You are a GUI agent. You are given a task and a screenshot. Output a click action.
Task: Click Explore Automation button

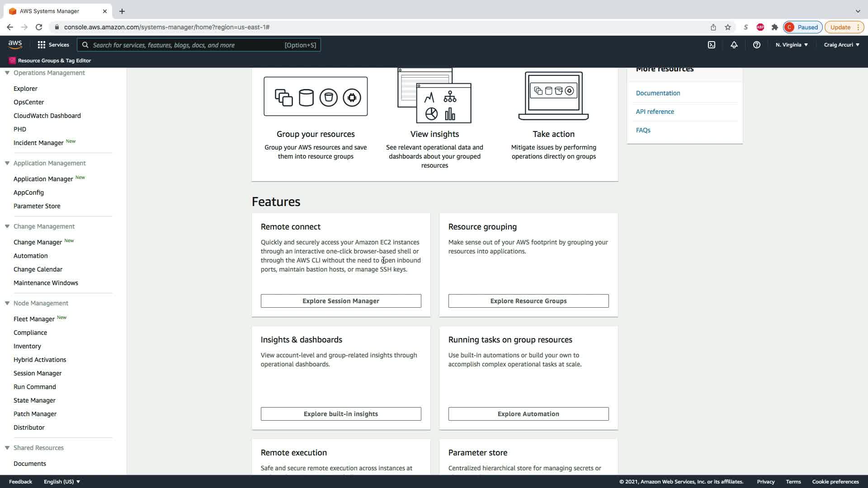[528, 414]
